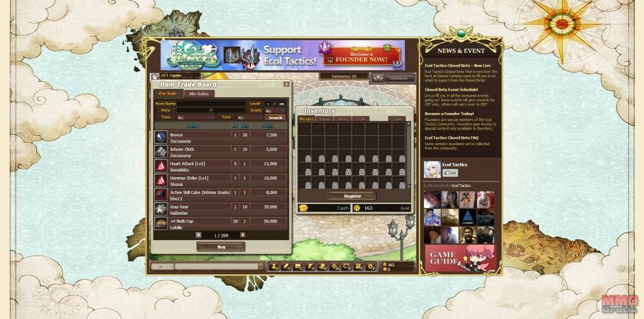This screenshot has height=319, width=644.
Task: Open the Equip tab in Inventory
Action: tap(325, 119)
